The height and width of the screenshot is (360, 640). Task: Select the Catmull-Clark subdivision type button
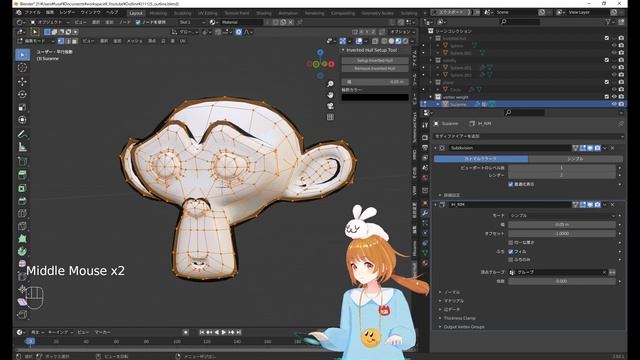tap(481, 158)
